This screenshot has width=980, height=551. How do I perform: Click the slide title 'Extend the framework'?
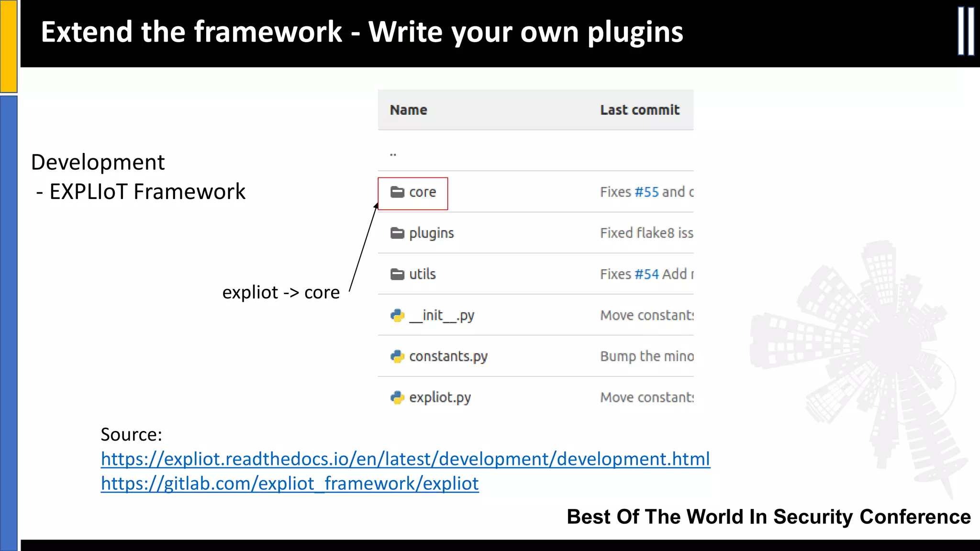pyautogui.click(x=191, y=32)
